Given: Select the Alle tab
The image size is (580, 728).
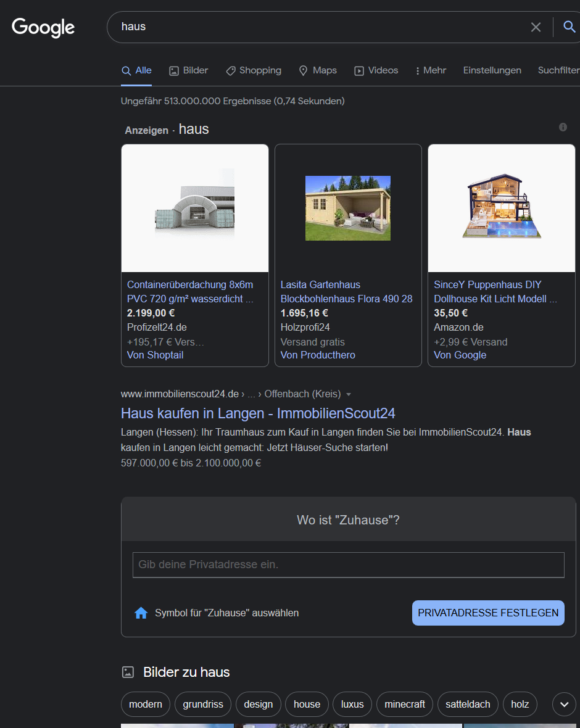Looking at the screenshot, I should 136,70.
